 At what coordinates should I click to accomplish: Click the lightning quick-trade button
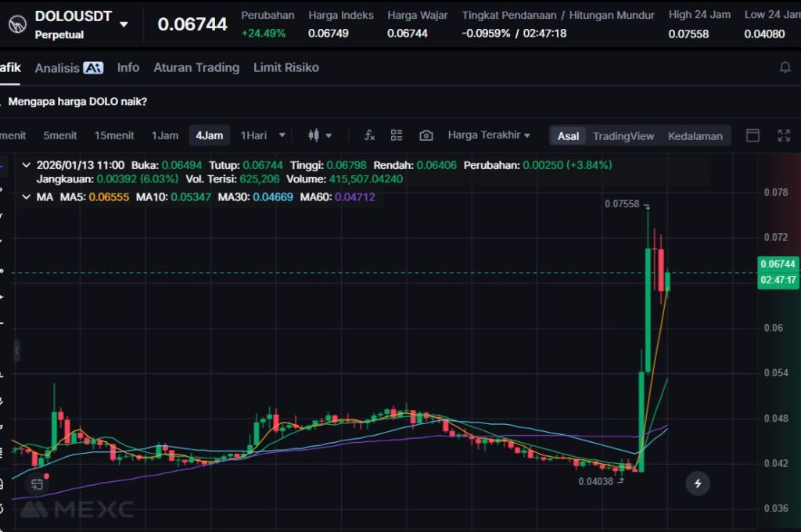click(697, 483)
